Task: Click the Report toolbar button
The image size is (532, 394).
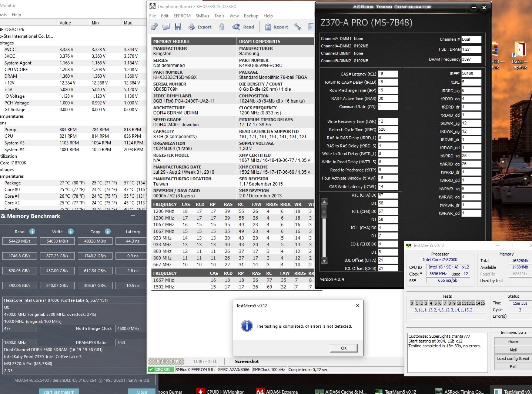Action: 277,27
